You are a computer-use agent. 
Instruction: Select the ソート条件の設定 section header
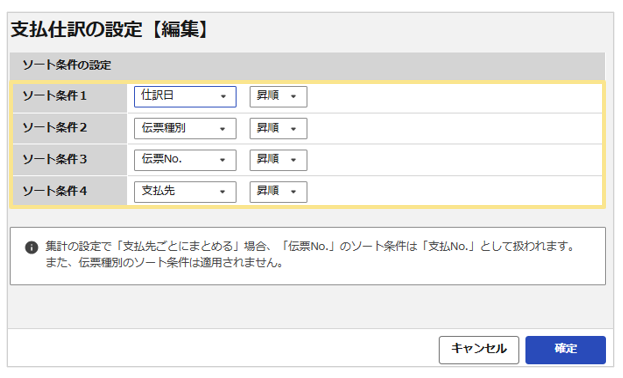tap(307, 66)
